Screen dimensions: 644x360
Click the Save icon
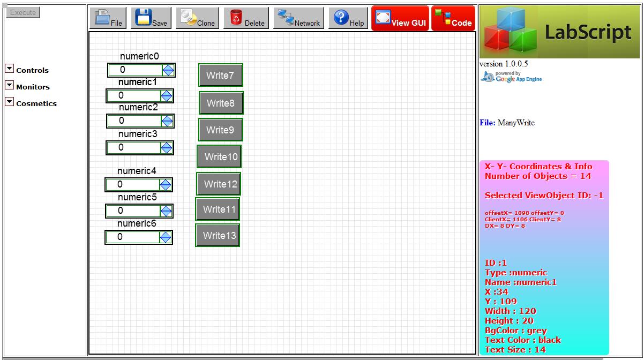151,18
